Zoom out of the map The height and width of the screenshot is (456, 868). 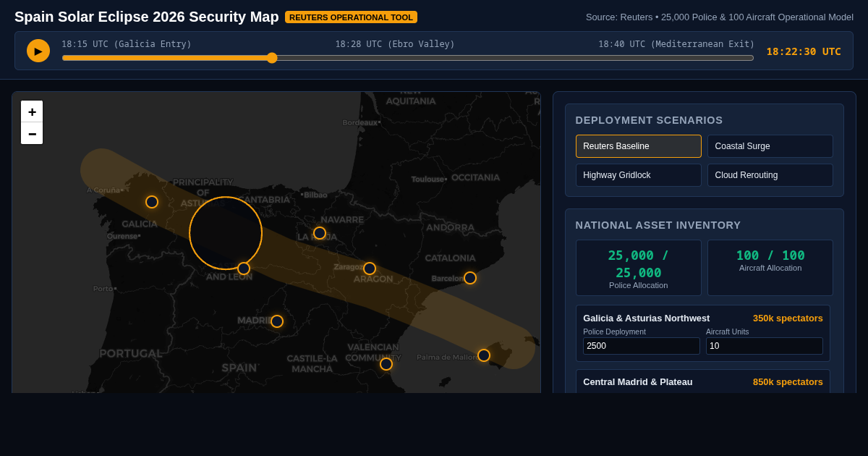pyautogui.click(x=32, y=133)
